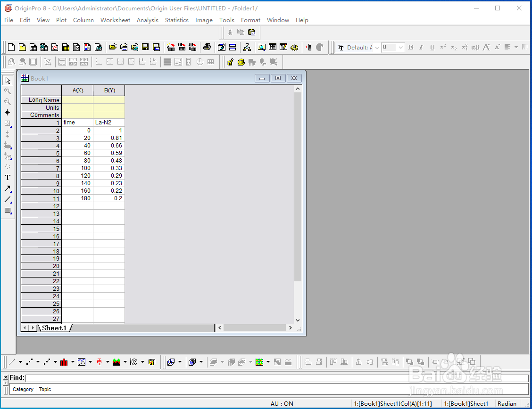Click inside the Find input field

(277, 378)
